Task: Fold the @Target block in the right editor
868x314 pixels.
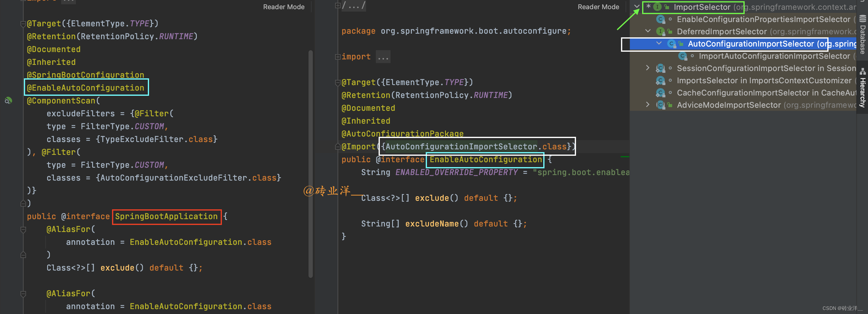Action: [338, 83]
